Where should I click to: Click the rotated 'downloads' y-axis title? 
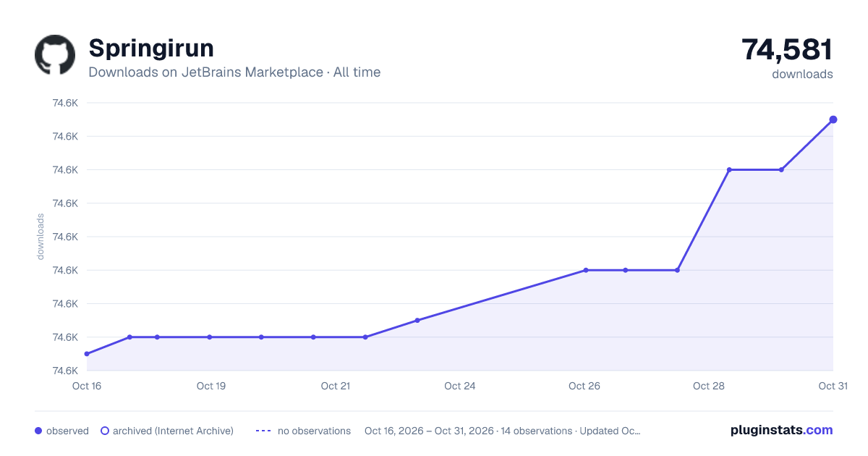coord(41,237)
